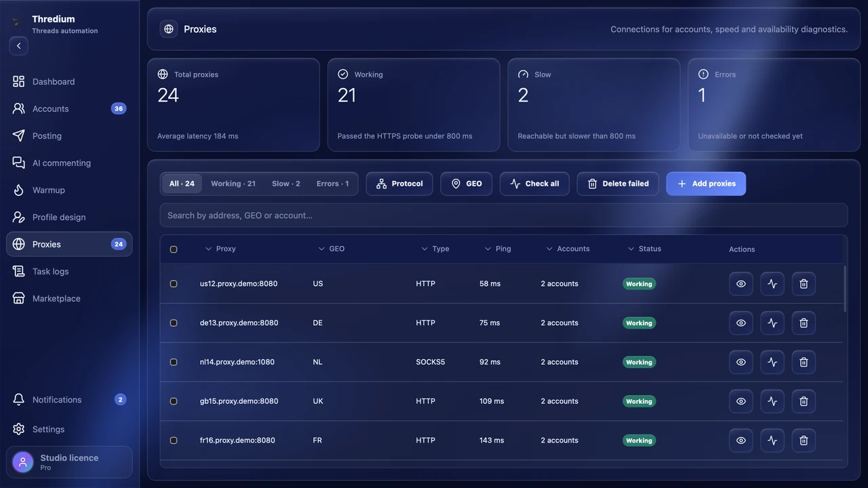Delete the fr16.proxy.demo proxy

(804, 441)
